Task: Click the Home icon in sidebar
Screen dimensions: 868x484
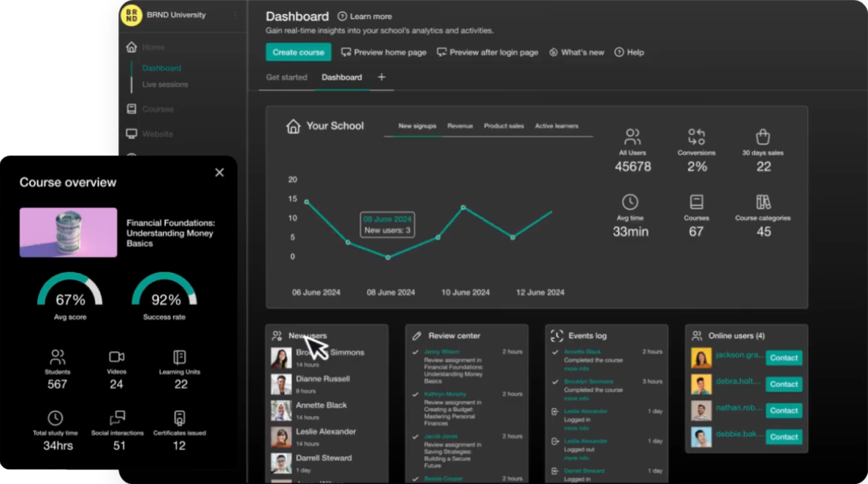Action: tap(132, 47)
